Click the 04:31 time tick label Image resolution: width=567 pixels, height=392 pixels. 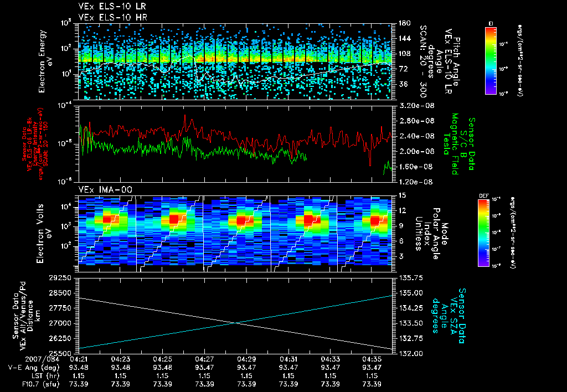[288, 360]
